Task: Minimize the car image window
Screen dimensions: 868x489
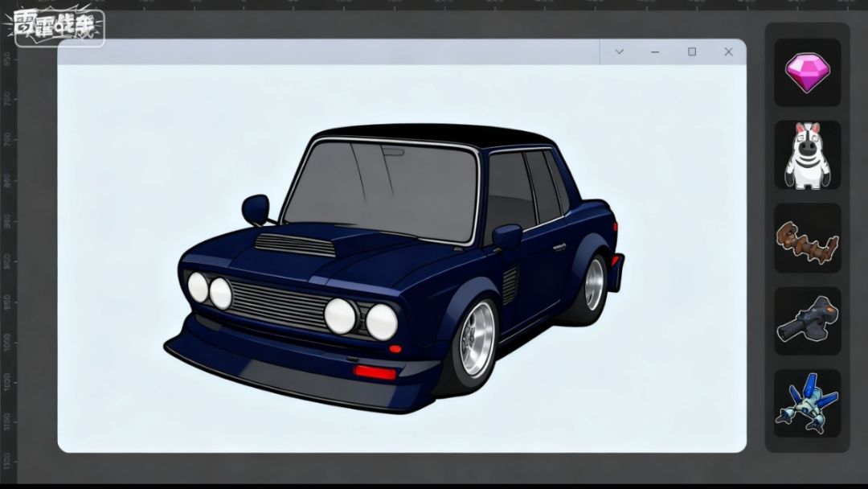Action: pos(655,51)
